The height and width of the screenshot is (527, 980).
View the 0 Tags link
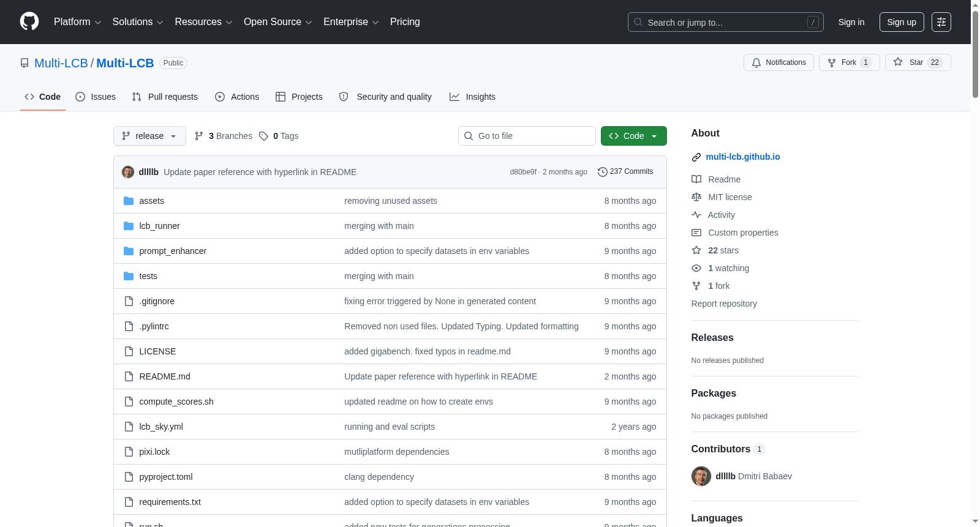click(x=279, y=136)
